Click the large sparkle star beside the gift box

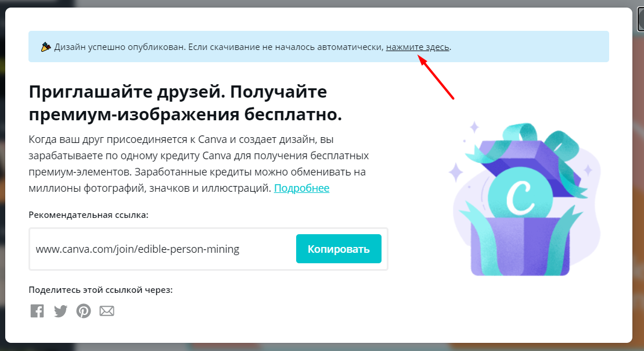tap(455, 173)
